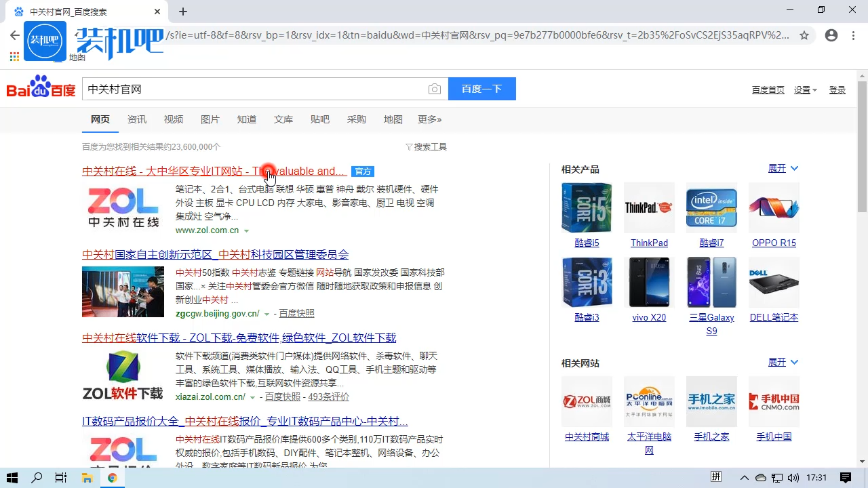
Task: Click the 装机吧 site logo in the toolbar
Action: click(45, 40)
